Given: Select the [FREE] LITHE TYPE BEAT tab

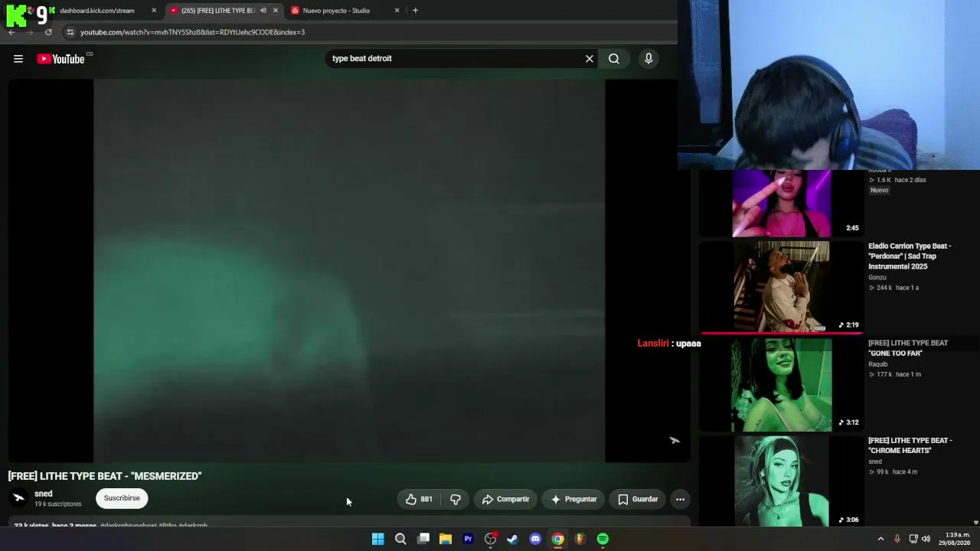Looking at the screenshot, I should point(218,11).
